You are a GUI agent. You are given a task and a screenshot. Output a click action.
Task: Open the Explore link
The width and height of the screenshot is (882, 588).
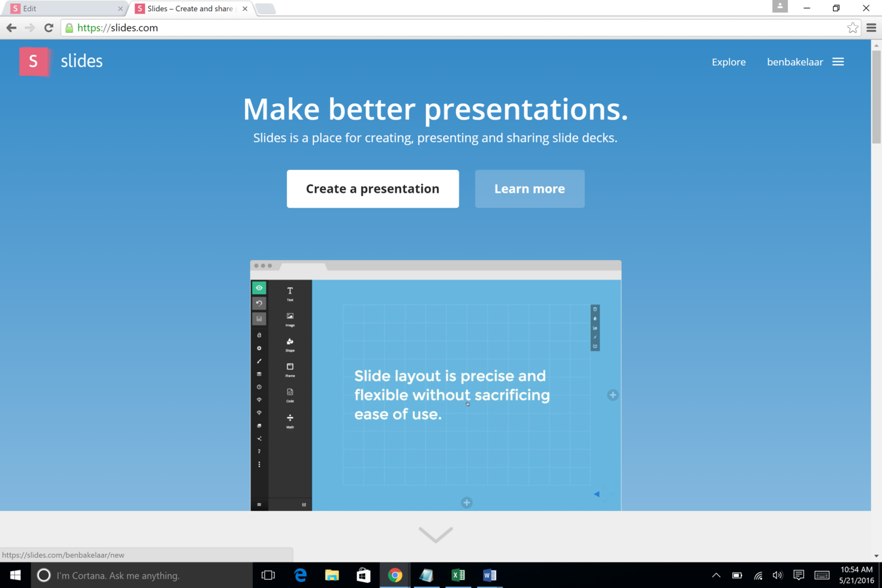[x=728, y=61]
